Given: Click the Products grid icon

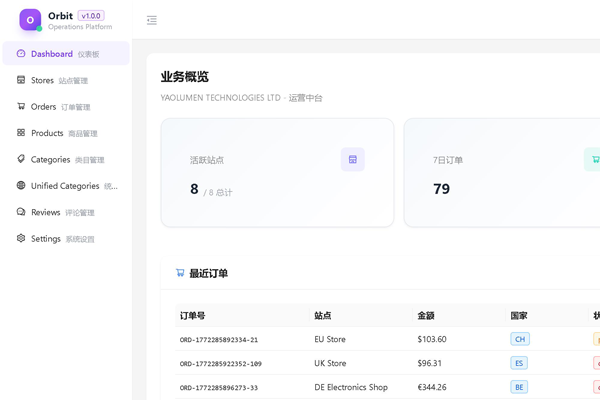Looking at the screenshot, I should (21, 133).
